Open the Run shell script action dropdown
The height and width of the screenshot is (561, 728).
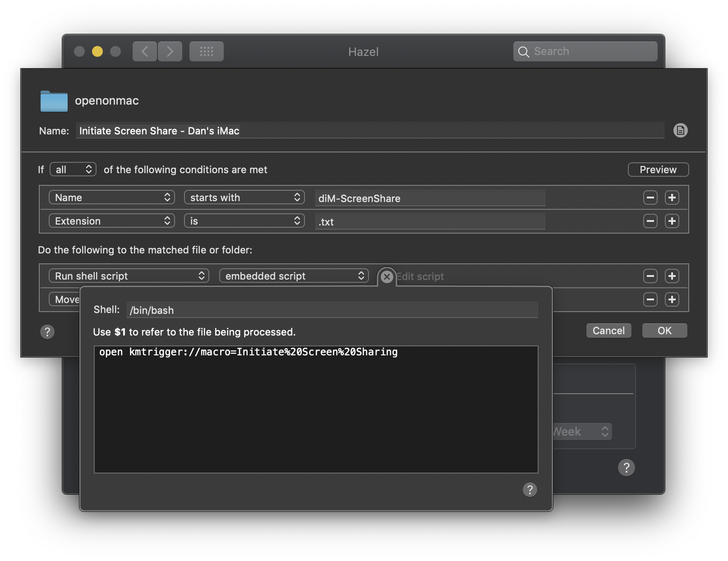[x=129, y=276]
